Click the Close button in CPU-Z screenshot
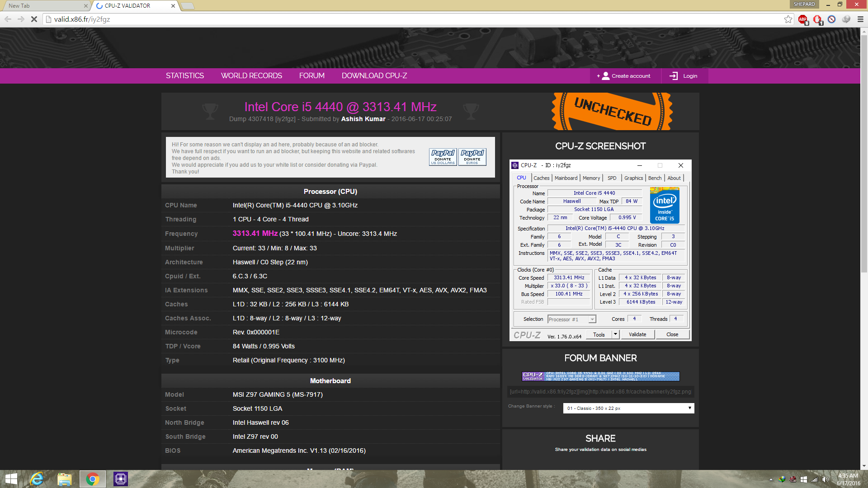The width and height of the screenshot is (868, 488). (672, 334)
